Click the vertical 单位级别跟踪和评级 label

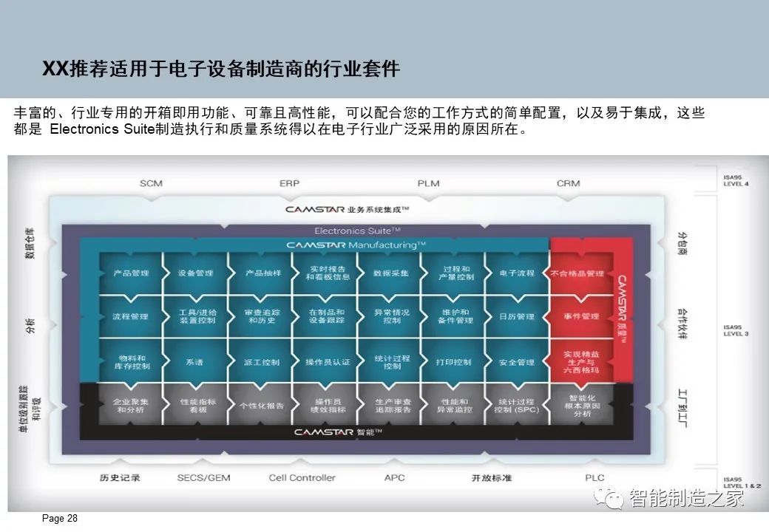(30, 409)
